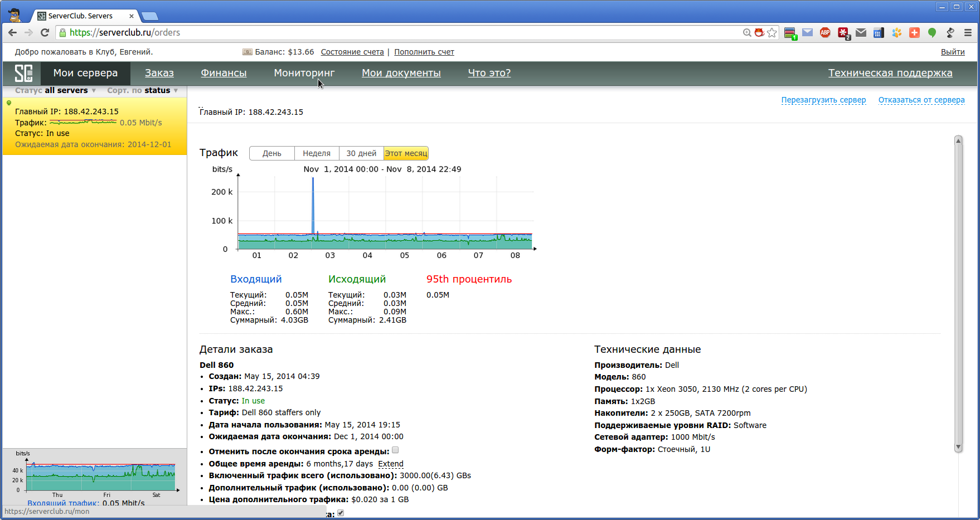
Task: Go back using the browser back arrow
Action: (x=12, y=32)
